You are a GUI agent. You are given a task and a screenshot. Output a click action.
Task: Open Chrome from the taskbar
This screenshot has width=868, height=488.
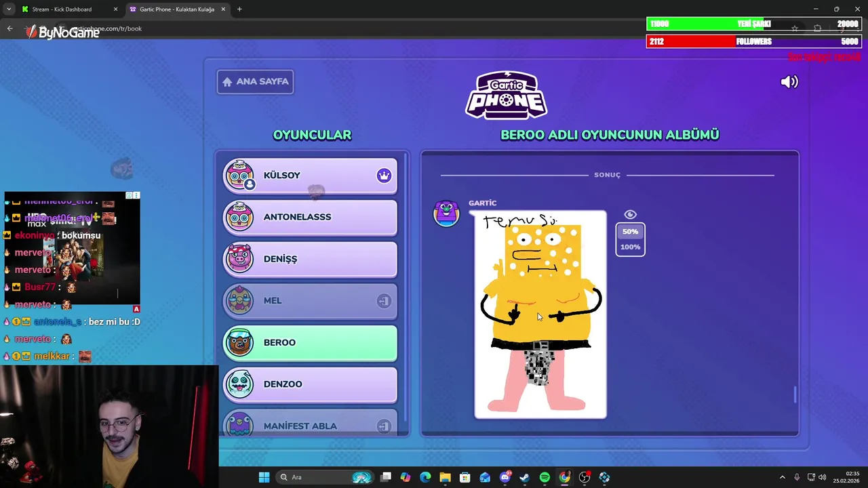click(564, 477)
